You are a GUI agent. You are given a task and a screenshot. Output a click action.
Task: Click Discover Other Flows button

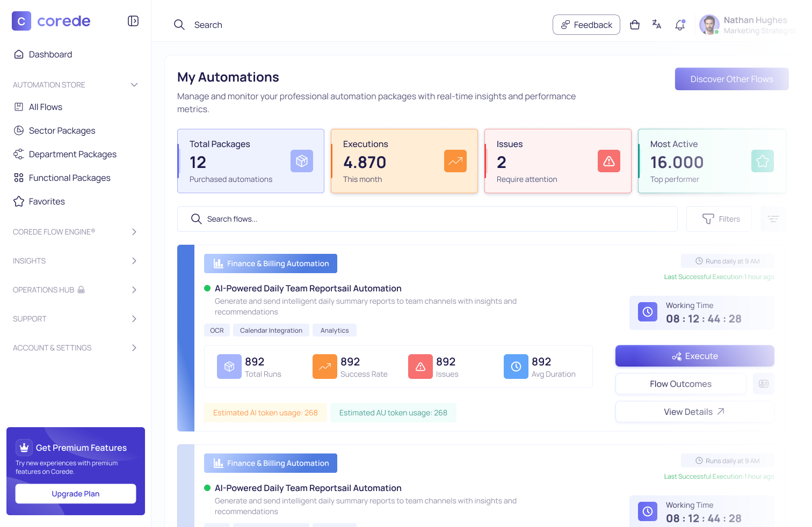[x=732, y=79]
